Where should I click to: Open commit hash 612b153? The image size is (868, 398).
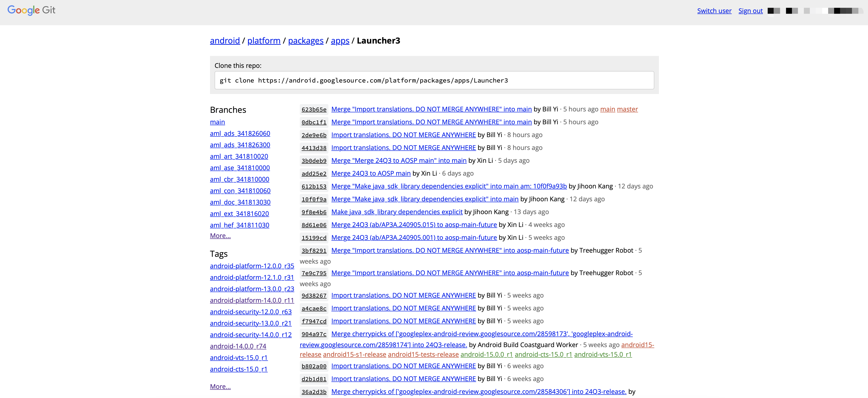click(x=314, y=186)
